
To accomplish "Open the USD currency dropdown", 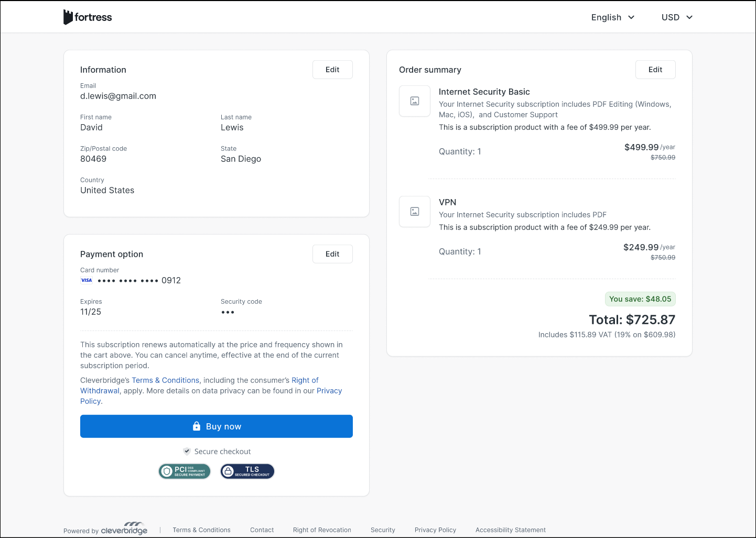I will tap(676, 17).
